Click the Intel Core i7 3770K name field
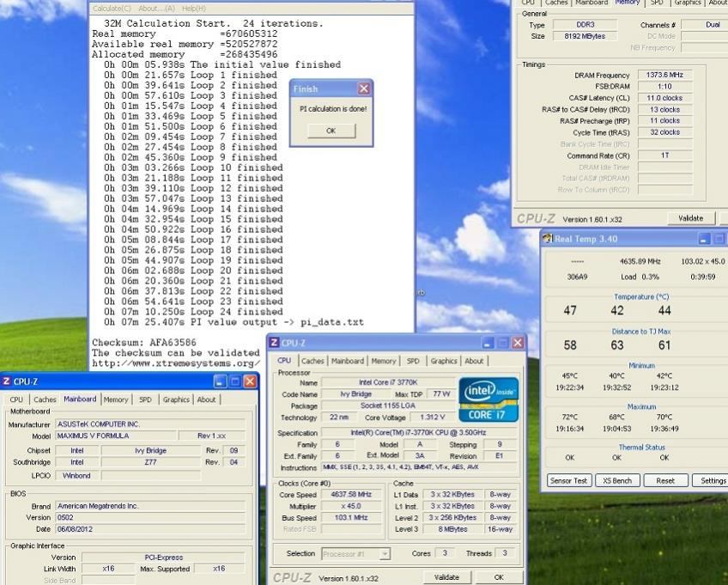This screenshot has width=728, height=585. pyautogui.click(x=388, y=382)
